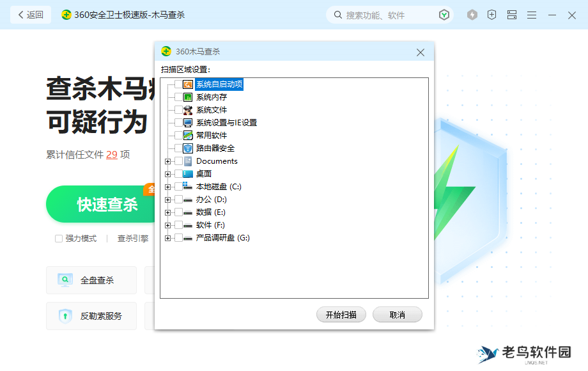Click the 取消 button
Viewport: 588px width, 371px height.
point(397,315)
